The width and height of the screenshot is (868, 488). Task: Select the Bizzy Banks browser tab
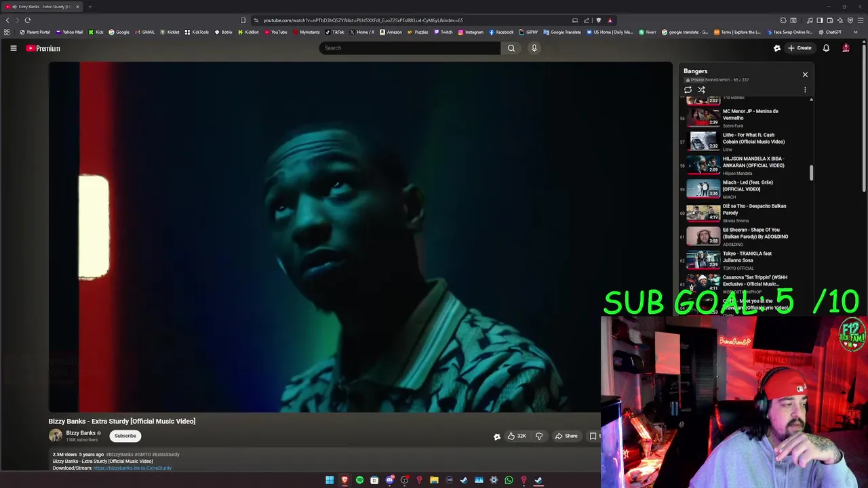pyautogui.click(x=42, y=7)
